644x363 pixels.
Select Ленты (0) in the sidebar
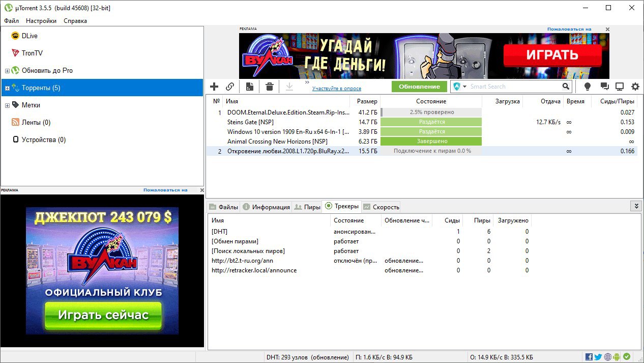tap(36, 122)
